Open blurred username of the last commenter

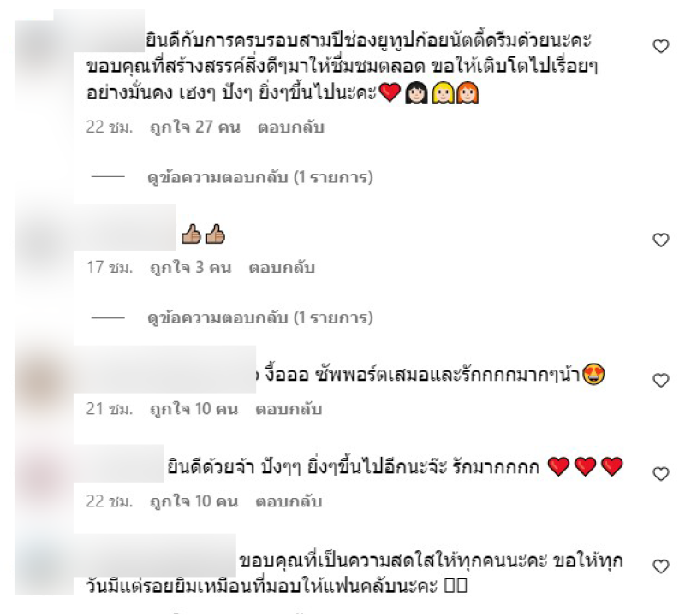coord(155,555)
